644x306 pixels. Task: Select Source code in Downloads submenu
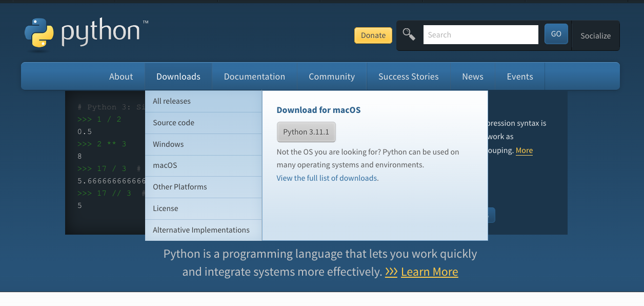tap(204, 123)
